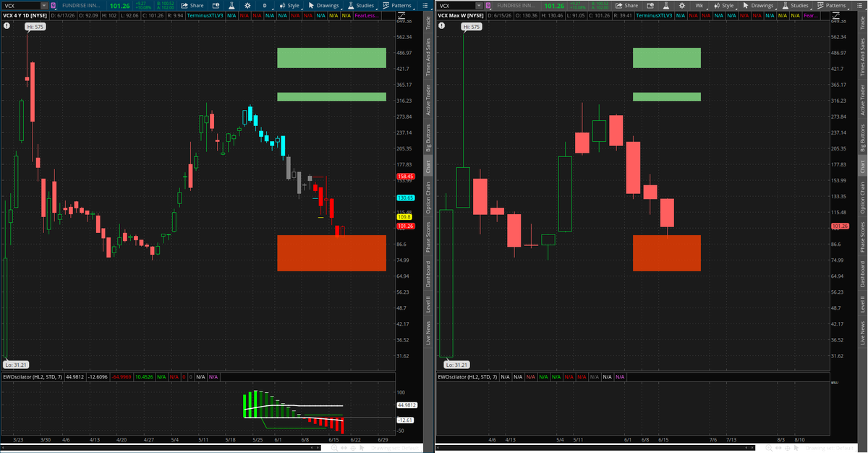Click the 130.65 cyan price bubble on the left chart axis
The width and height of the screenshot is (868, 453).
[x=405, y=198]
